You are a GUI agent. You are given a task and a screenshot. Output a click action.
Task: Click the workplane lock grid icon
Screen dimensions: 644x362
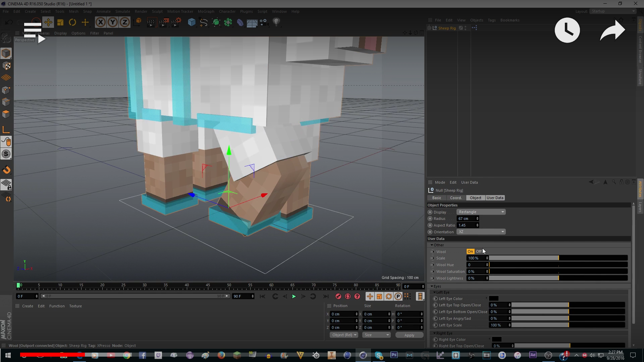pos(6,185)
